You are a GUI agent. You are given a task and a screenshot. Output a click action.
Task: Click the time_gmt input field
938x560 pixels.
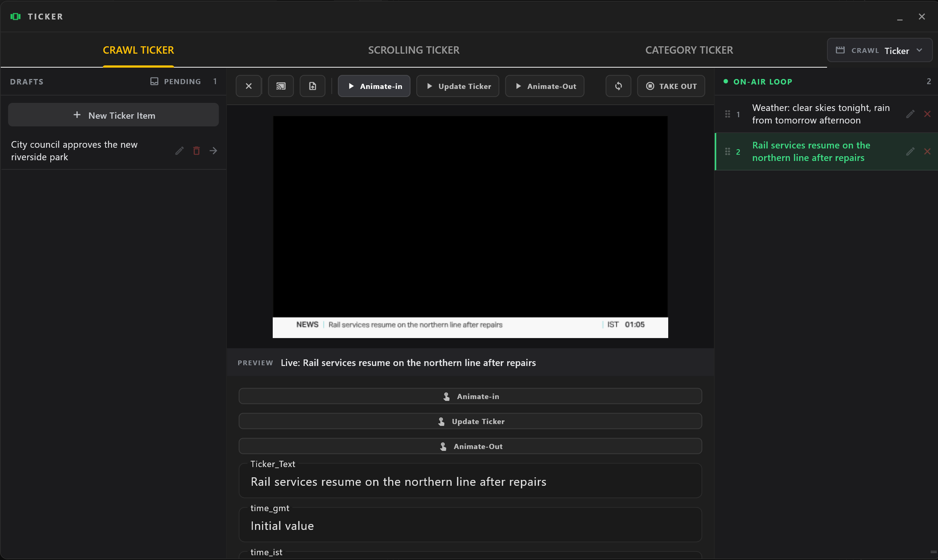point(470,525)
